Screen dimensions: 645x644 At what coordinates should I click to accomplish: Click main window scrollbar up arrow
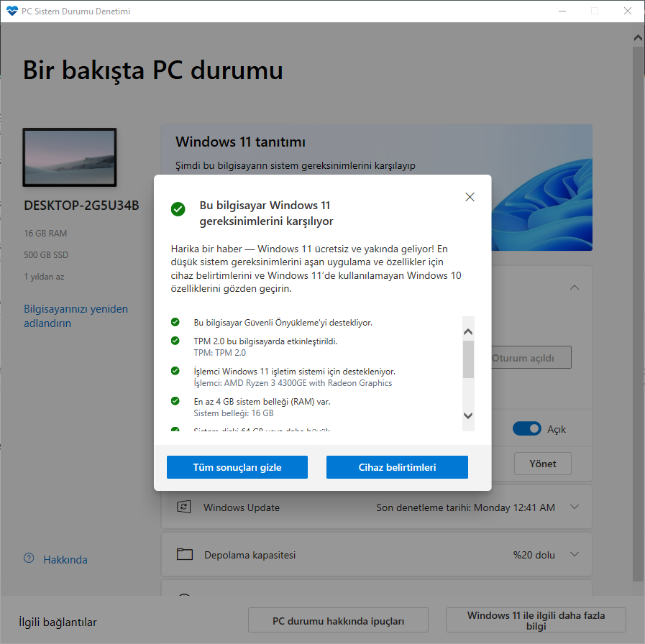click(638, 38)
